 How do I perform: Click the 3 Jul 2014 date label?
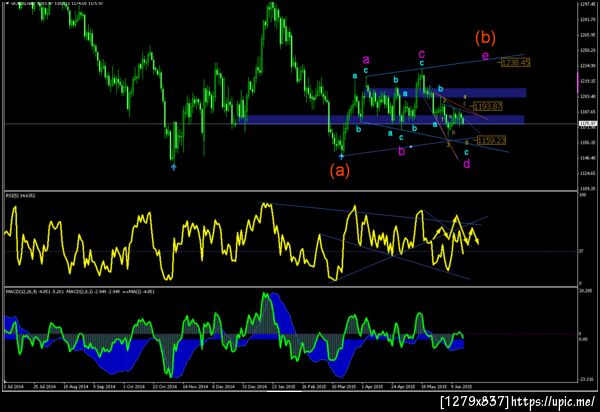click(13, 387)
